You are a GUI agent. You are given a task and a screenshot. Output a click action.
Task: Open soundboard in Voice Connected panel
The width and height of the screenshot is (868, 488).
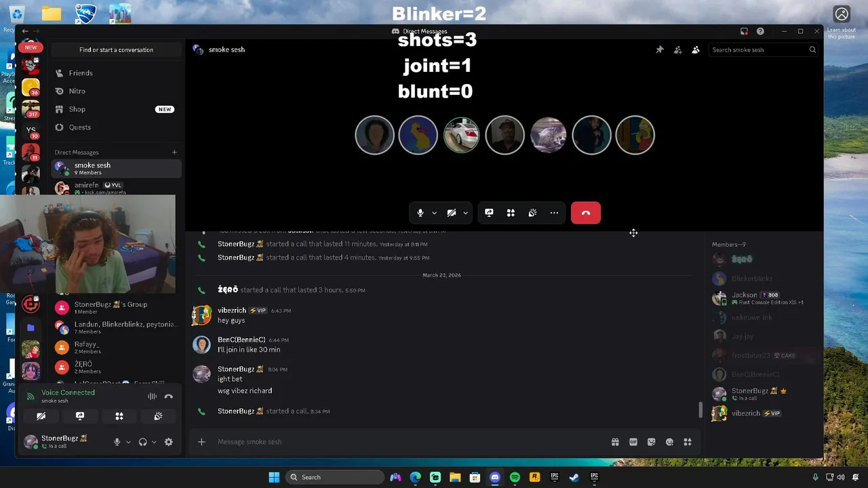pyautogui.click(x=158, y=416)
